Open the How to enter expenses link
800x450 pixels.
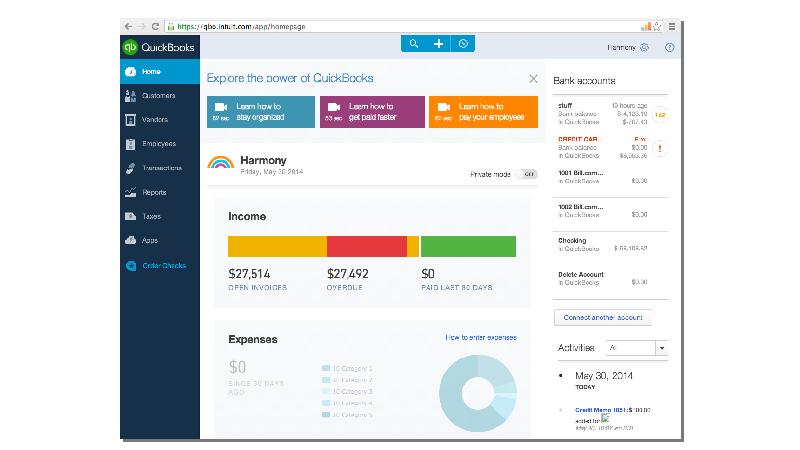click(x=481, y=338)
